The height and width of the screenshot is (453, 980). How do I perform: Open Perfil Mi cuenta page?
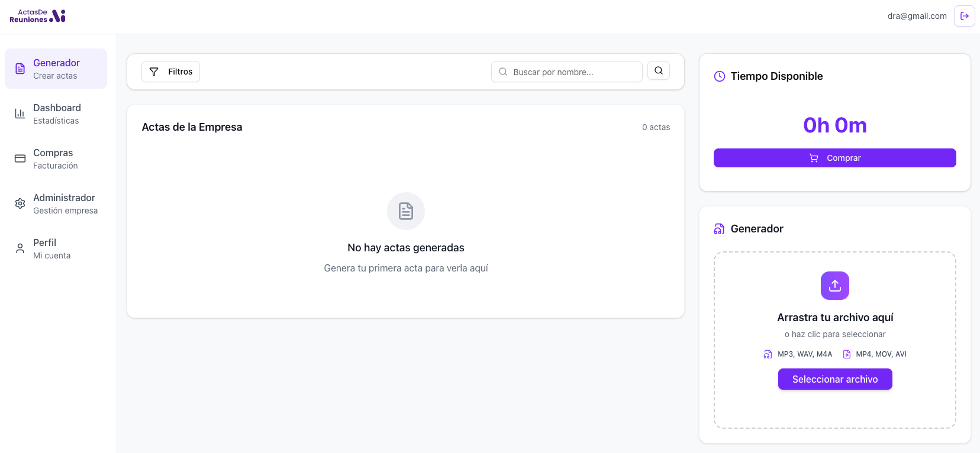point(51,248)
